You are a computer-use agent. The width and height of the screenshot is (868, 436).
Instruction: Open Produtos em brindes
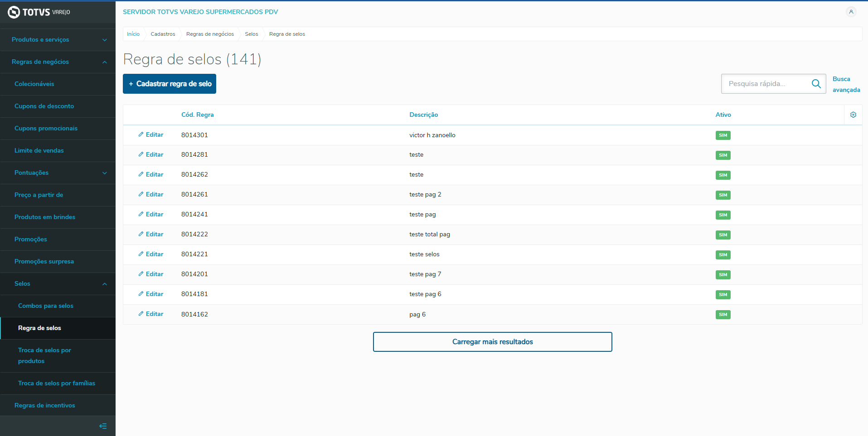58,217
